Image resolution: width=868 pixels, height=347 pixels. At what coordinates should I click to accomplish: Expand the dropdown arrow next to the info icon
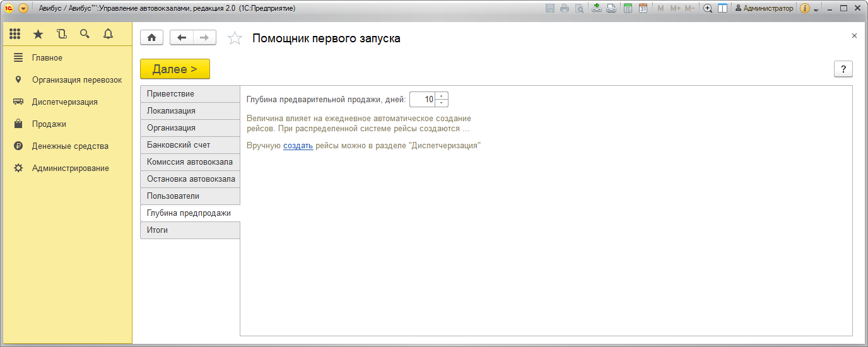click(x=816, y=9)
